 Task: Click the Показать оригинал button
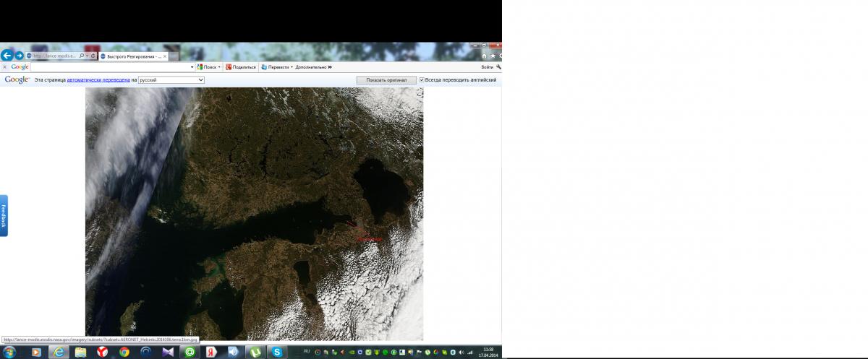point(386,80)
